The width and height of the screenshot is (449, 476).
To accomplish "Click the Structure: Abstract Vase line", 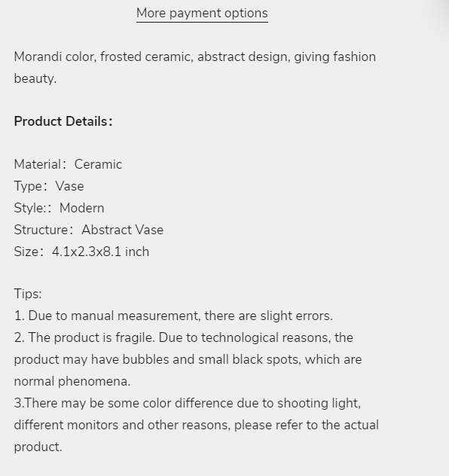I will 89,230.
